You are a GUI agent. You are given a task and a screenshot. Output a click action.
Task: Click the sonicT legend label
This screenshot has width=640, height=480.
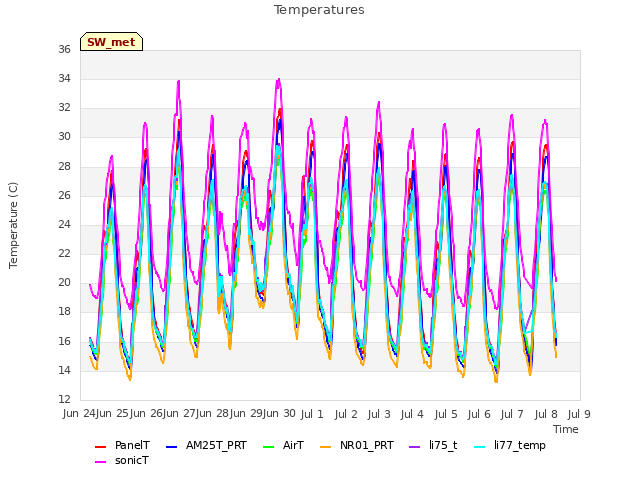tap(132, 460)
